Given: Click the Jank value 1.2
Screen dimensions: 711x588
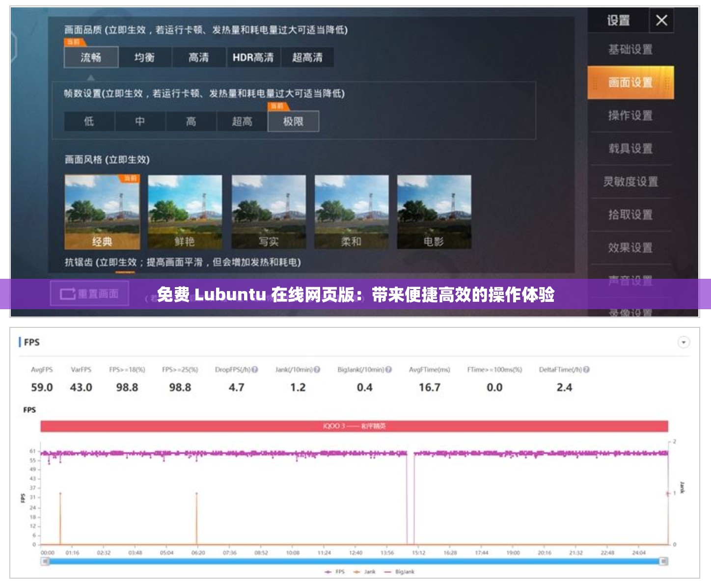Looking at the screenshot, I should point(298,387).
